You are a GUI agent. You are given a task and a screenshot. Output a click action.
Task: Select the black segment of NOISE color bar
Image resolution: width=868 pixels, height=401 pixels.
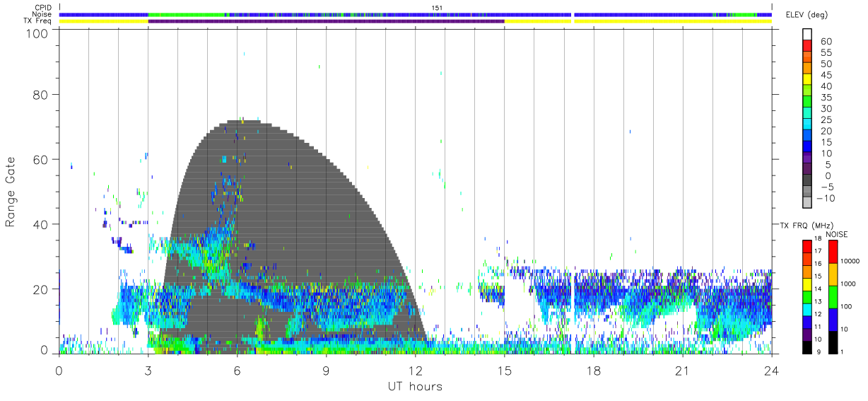(x=832, y=342)
